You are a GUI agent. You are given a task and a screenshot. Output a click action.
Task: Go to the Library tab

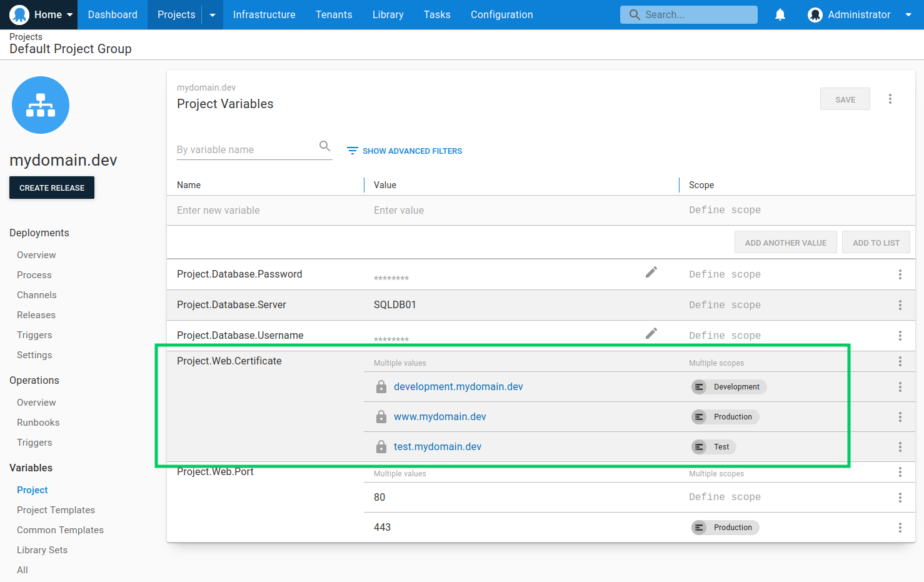coord(388,14)
